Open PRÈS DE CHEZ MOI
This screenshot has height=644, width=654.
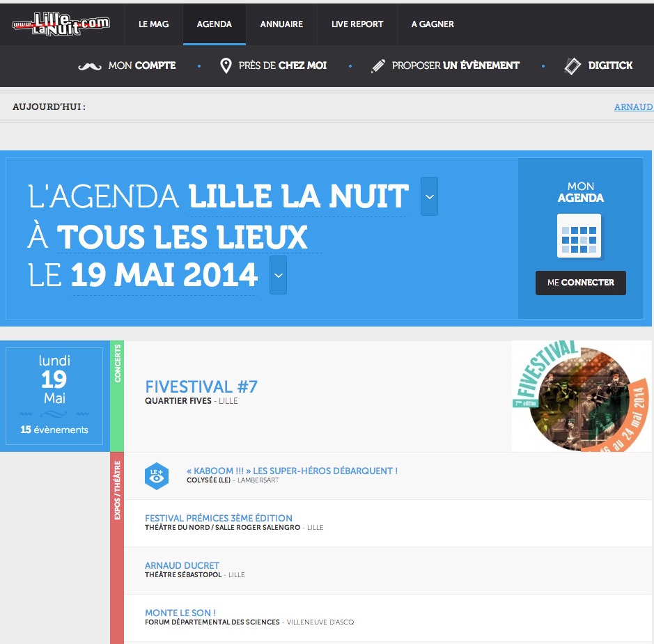tap(282, 65)
